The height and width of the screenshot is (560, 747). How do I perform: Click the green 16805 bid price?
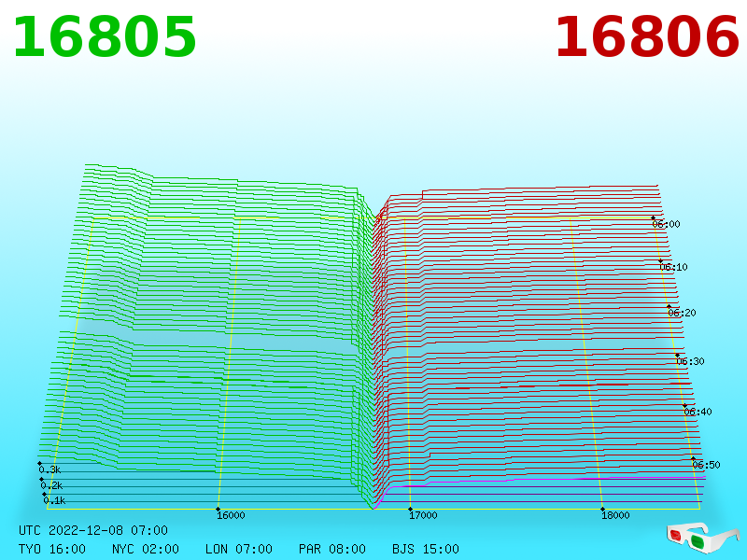105,37
